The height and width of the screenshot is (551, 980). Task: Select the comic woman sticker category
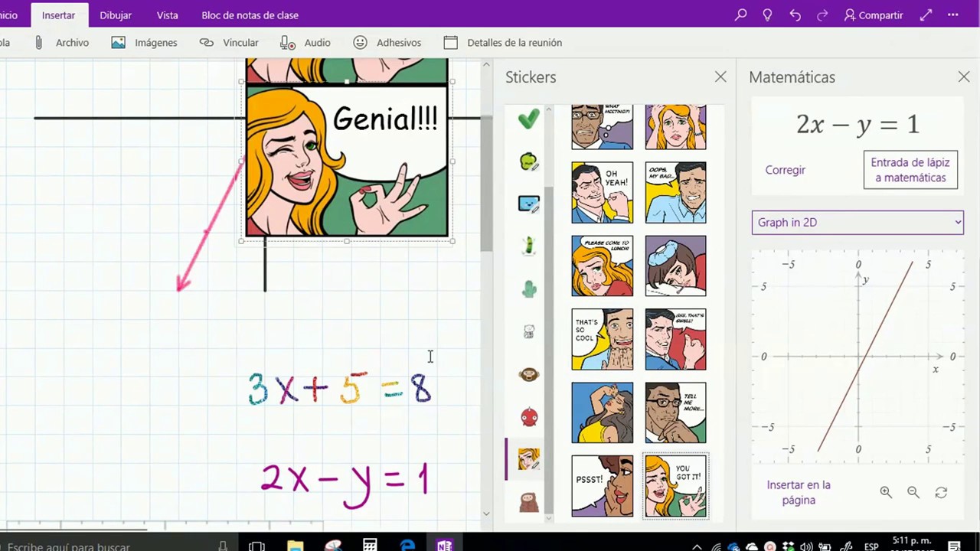pos(528,458)
